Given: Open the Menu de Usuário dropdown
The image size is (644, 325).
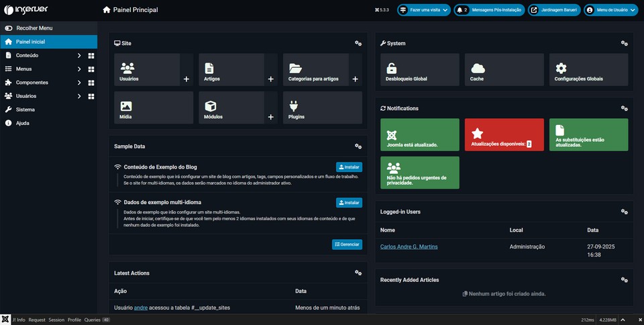Looking at the screenshot, I should pyautogui.click(x=610, y=10).
